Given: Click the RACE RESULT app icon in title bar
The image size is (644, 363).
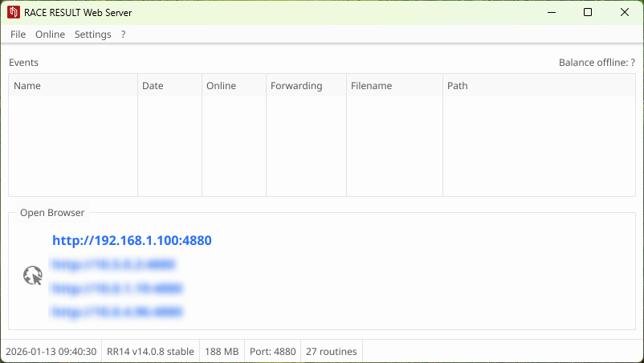Looking at the screenshot, I should click(13, 13).
